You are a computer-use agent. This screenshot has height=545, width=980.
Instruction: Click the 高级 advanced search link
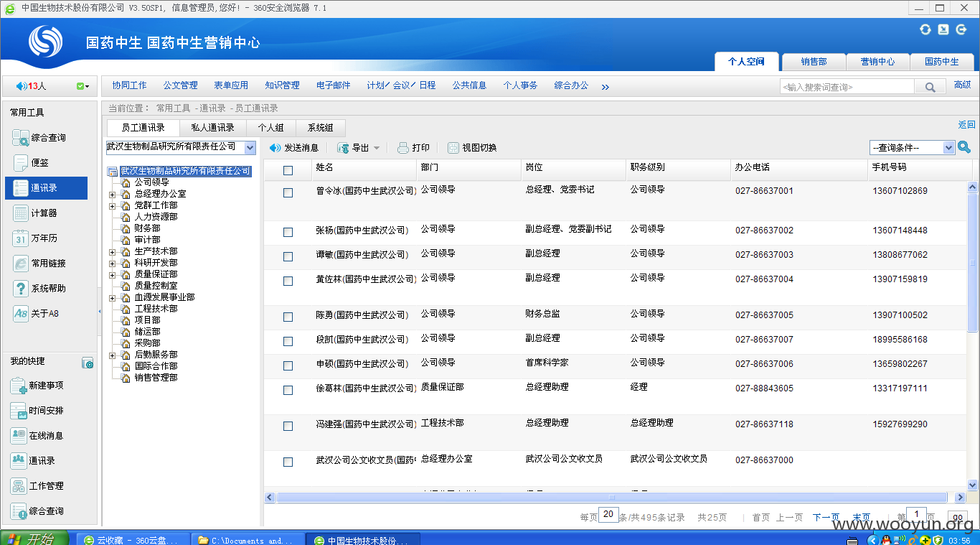[963, 85]
